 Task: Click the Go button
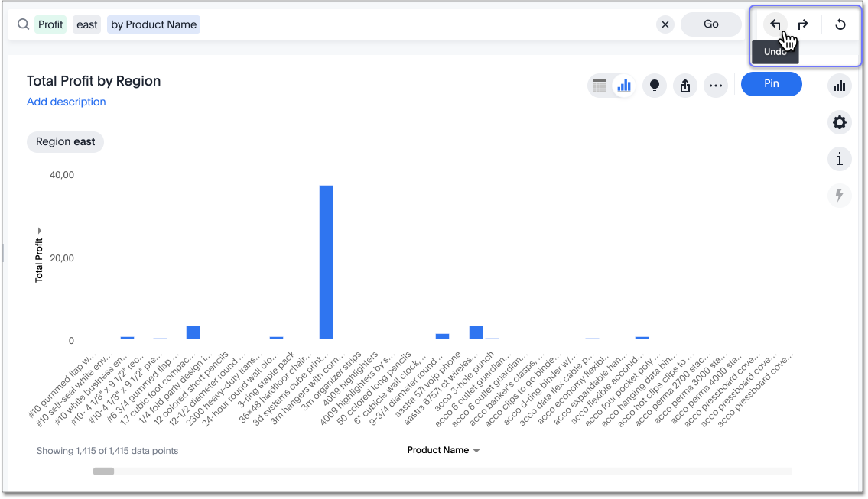711,24
